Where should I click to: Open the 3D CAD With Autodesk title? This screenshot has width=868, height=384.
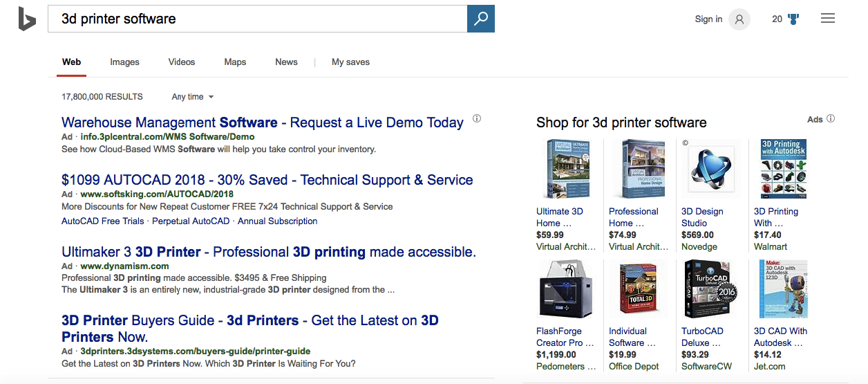(781, 337)
